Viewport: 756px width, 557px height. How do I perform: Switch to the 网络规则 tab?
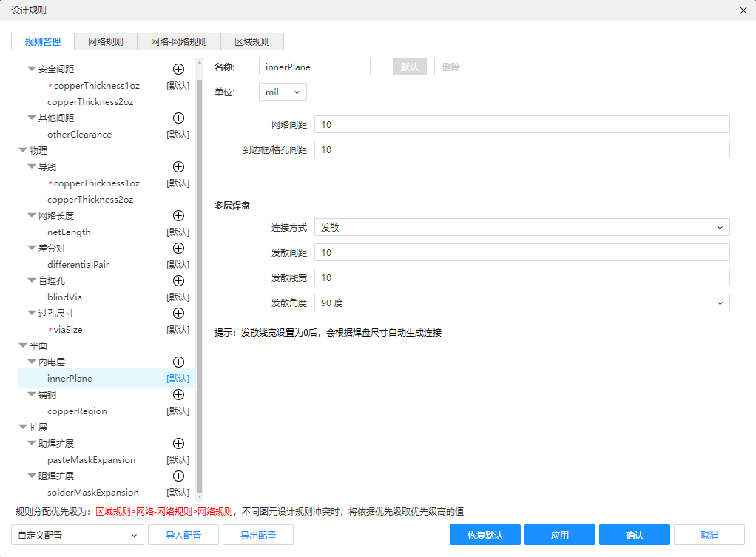click(x=106, y=41)
